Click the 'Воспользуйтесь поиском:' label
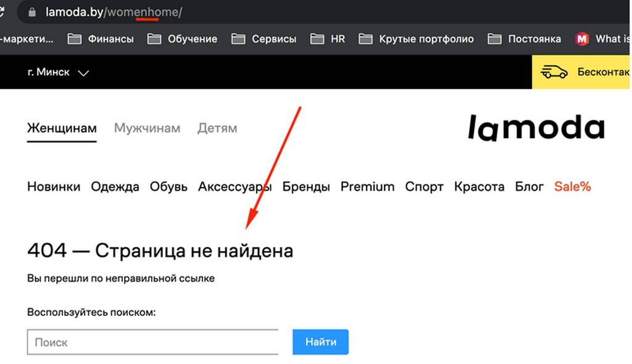The image size is (632, 364). pos(91,312)
